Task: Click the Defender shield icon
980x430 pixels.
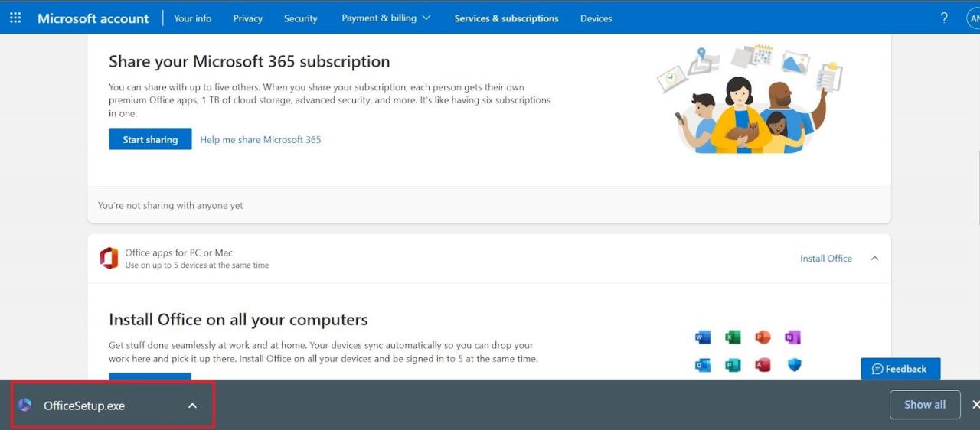Action: (x=794, y=365)
